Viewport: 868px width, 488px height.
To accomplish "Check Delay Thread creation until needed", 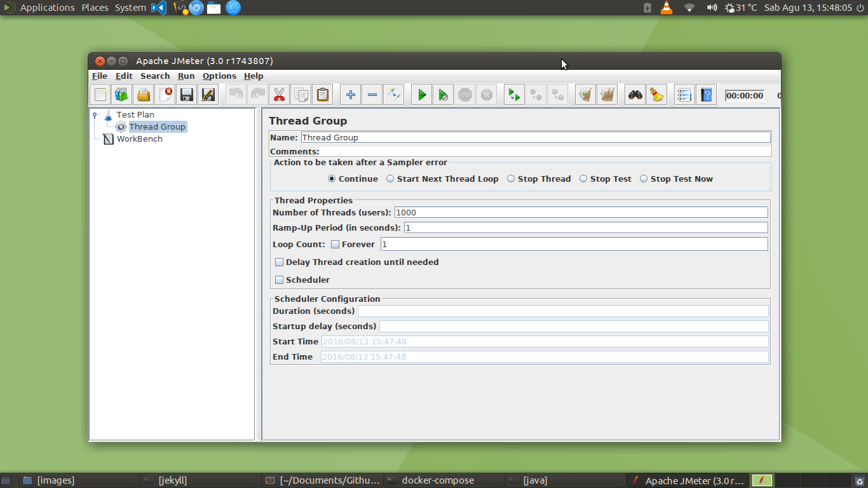I will (x=279, y=262).
